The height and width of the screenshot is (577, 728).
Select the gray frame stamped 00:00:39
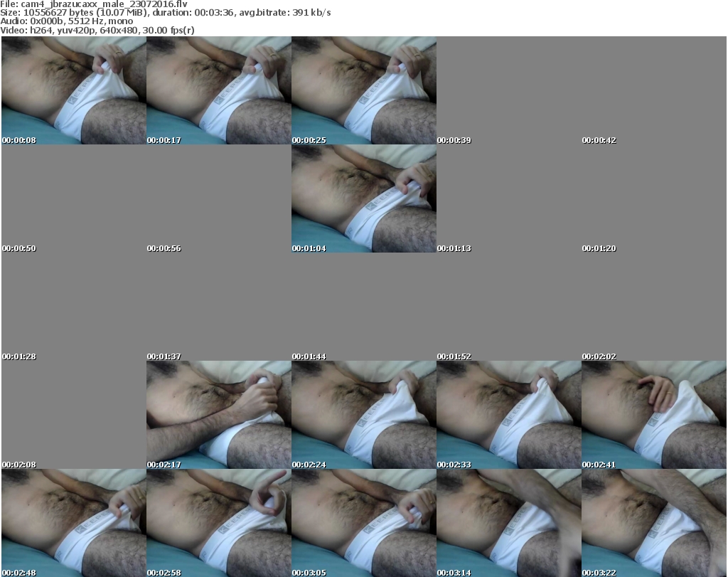(x=509, y=90)
